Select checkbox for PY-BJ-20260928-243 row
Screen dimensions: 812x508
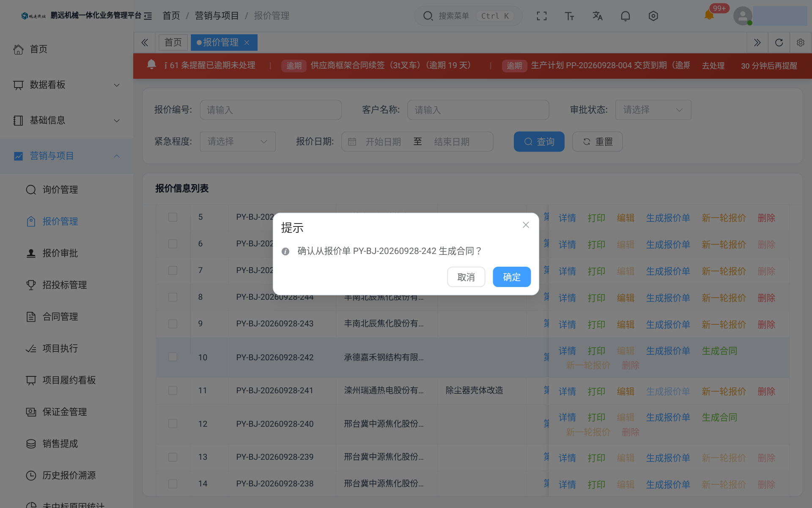(173, 324)
